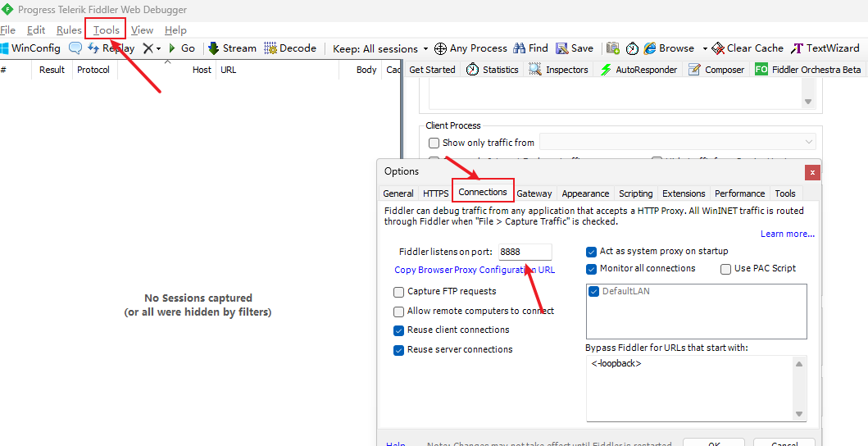
Task: Switch to Tools options tab
Action: tap(785, 193)
